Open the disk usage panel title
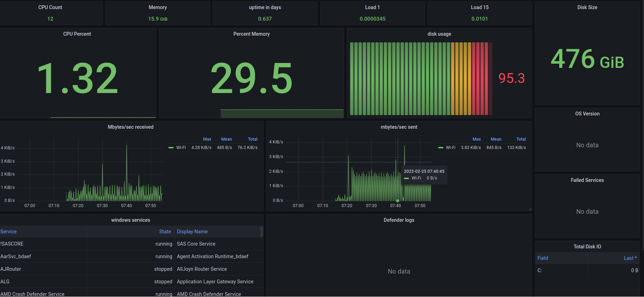The width and height of the screenshot is (644, 297). [x=439, y=34]
